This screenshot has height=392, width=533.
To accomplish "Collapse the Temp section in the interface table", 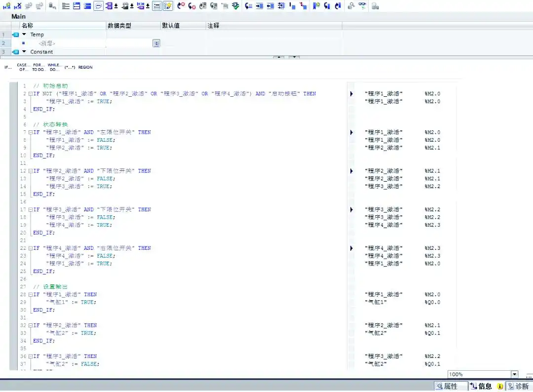I will tap(24, 35).
